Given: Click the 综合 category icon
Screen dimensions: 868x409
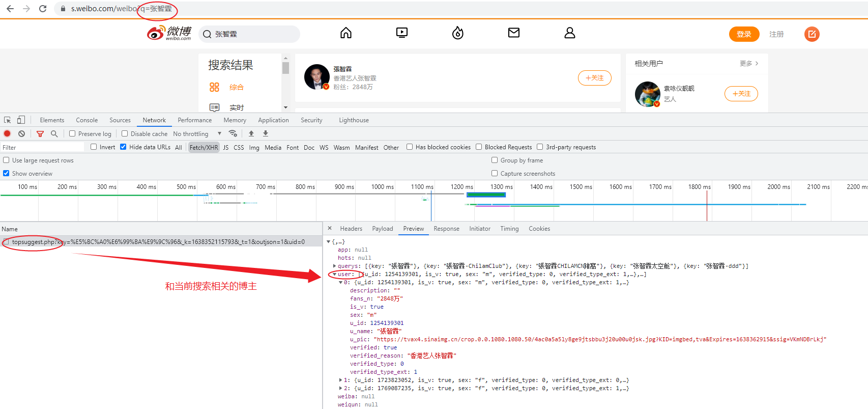Looking at the screenshot, I should (214, 87).
